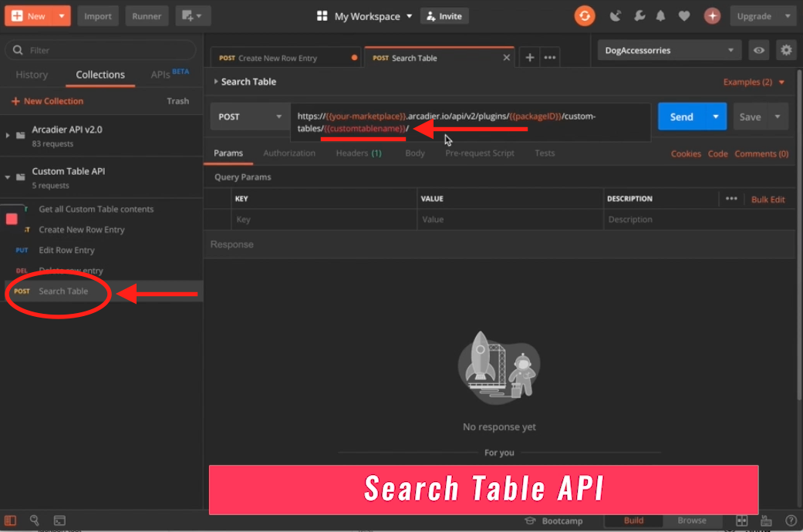Screen dimensions: 803x532
Task: Select Search Table request in sidebar
Action: (x=101, y=291)
